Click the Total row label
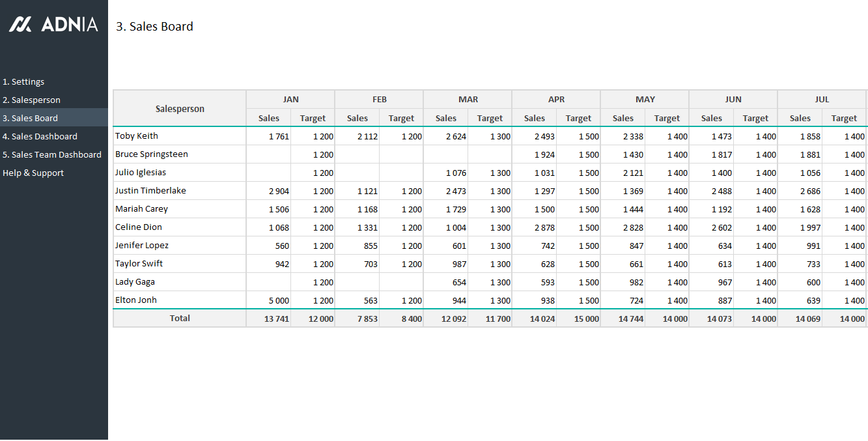The height and width of the screenshot is (441, 868). coord(180,318)
